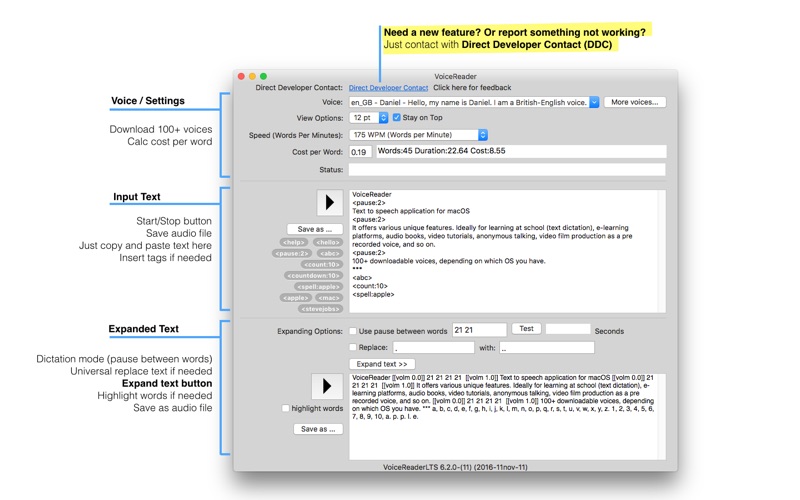Insert the <stevejobs> tag
Screen dimensions: 800x500
click(x=320, y=309)
